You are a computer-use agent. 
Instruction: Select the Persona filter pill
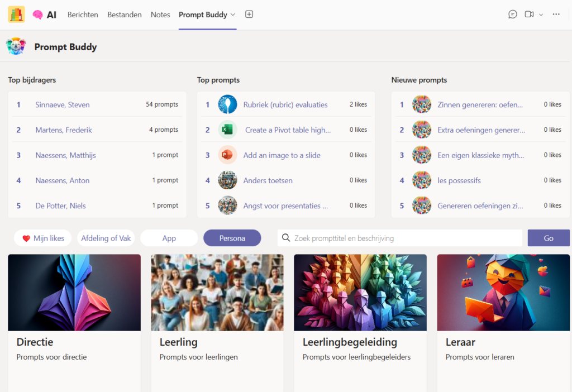tap(232, 238)
